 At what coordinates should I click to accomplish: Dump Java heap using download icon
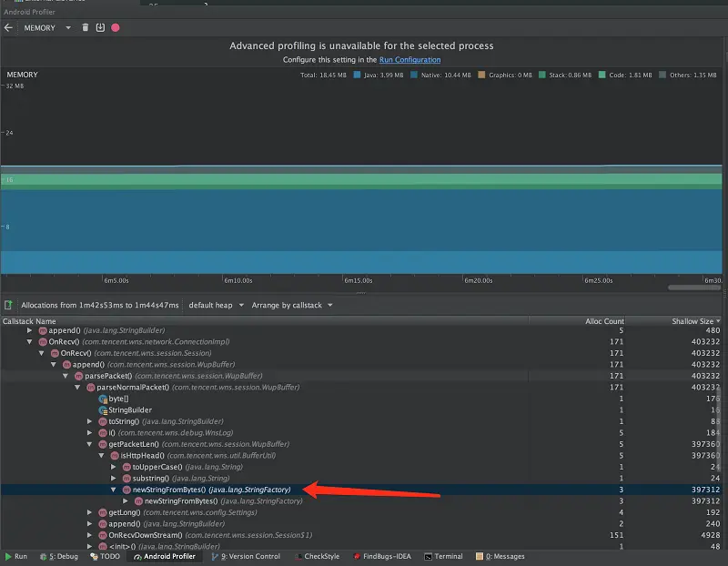pos(100,28)
